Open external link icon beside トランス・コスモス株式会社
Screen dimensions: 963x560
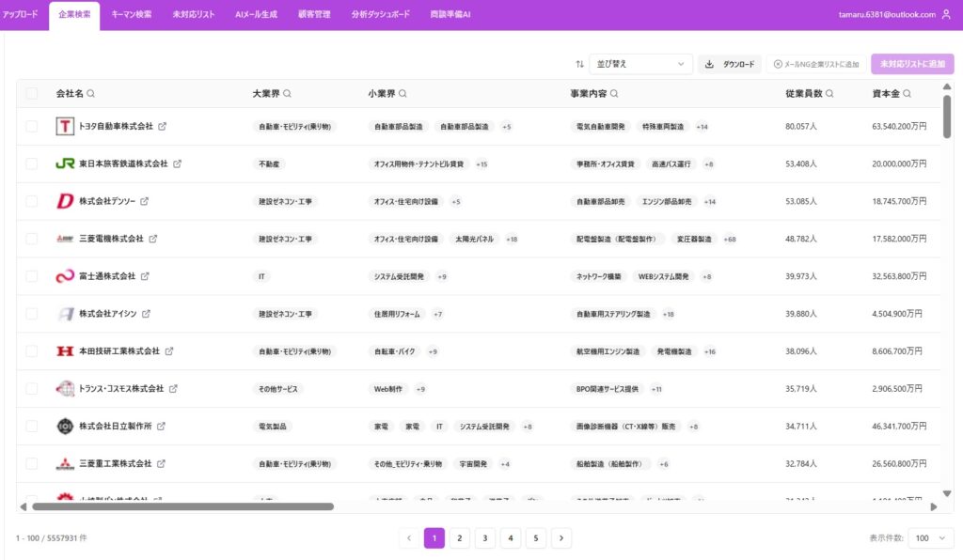pos(173,388)
